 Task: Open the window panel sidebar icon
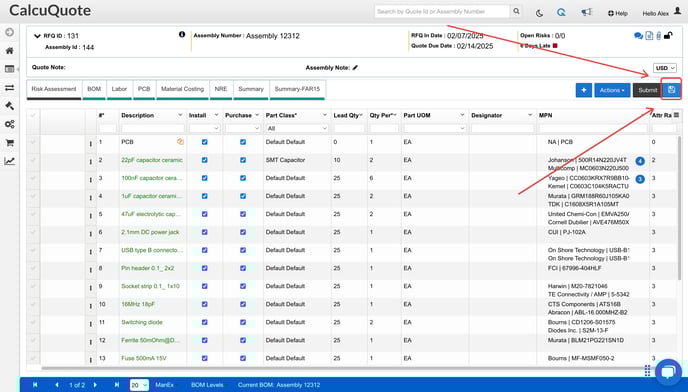click(x=9, y=69)
